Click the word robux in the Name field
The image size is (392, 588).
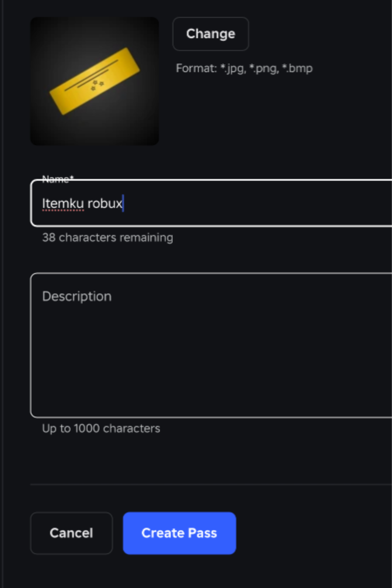pos(104,204)
